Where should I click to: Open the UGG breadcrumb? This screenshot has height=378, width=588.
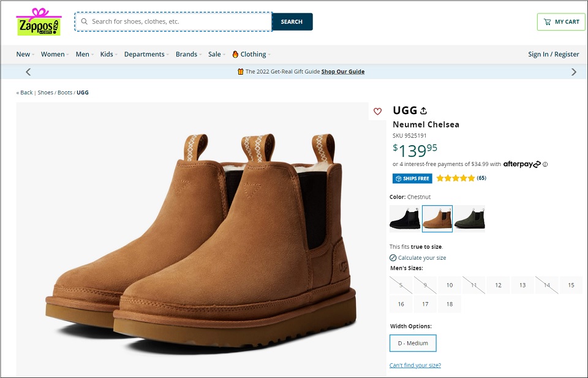[83, 93]
